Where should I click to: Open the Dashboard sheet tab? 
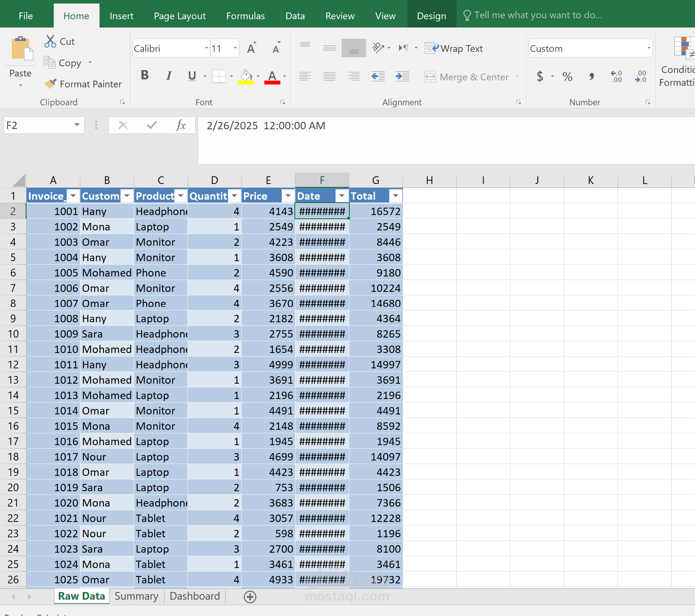coord(195,596)
